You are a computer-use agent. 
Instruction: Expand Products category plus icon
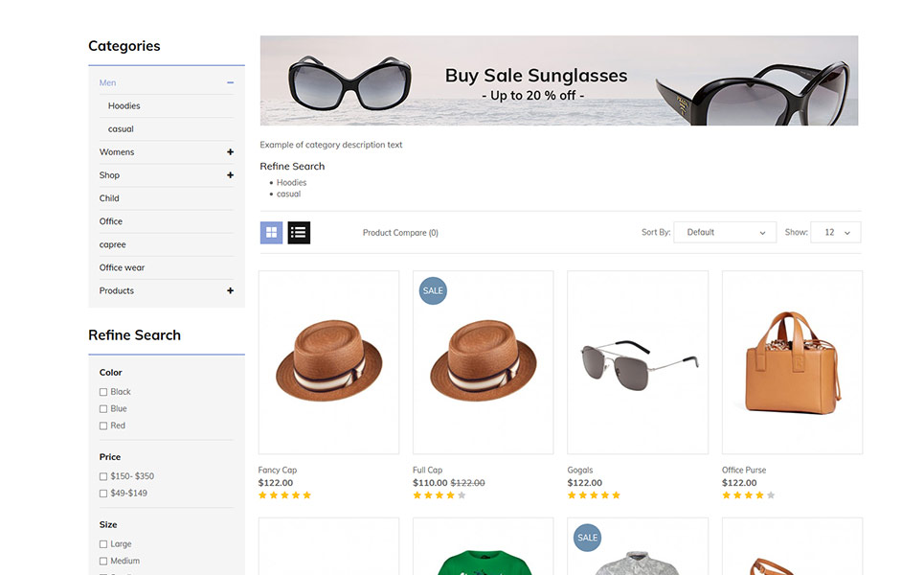(230, 290)
